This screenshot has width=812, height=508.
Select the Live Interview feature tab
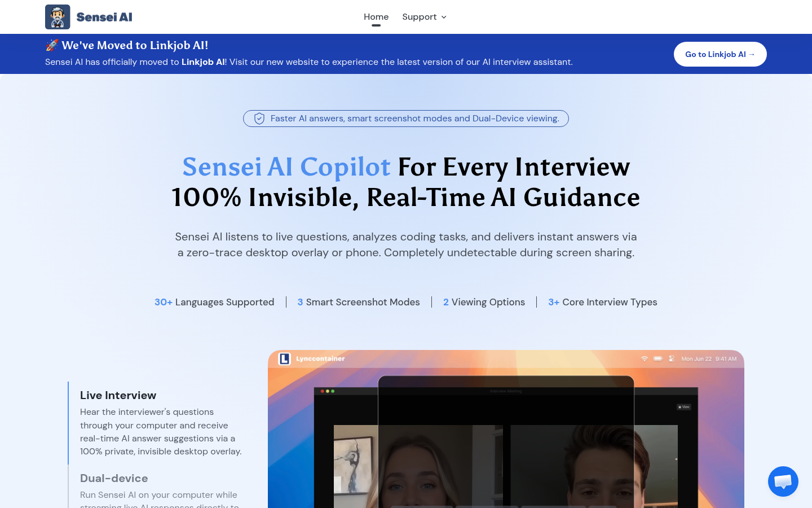click(x=161, y=423)
